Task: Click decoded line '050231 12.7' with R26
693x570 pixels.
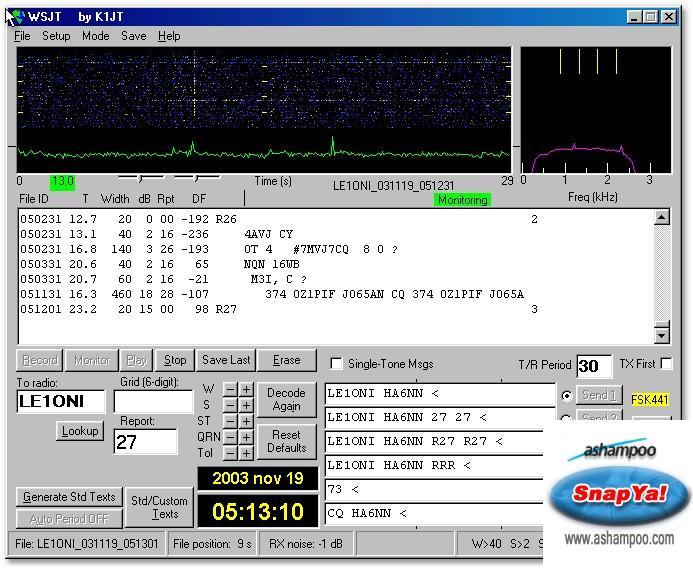Action: 278,219
